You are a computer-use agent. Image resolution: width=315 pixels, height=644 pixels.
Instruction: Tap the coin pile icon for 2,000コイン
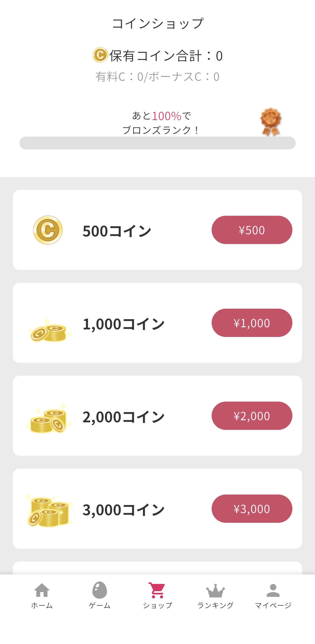tap(49, 419)
